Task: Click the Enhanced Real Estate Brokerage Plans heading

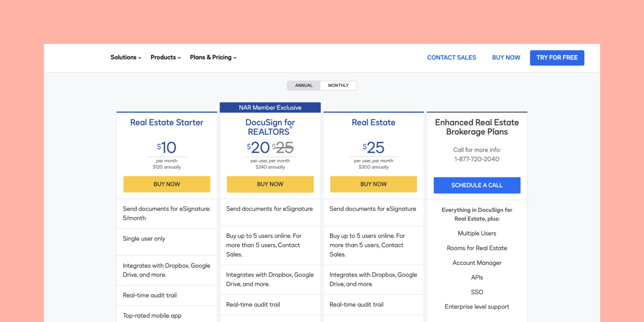Action: (477, 127)
